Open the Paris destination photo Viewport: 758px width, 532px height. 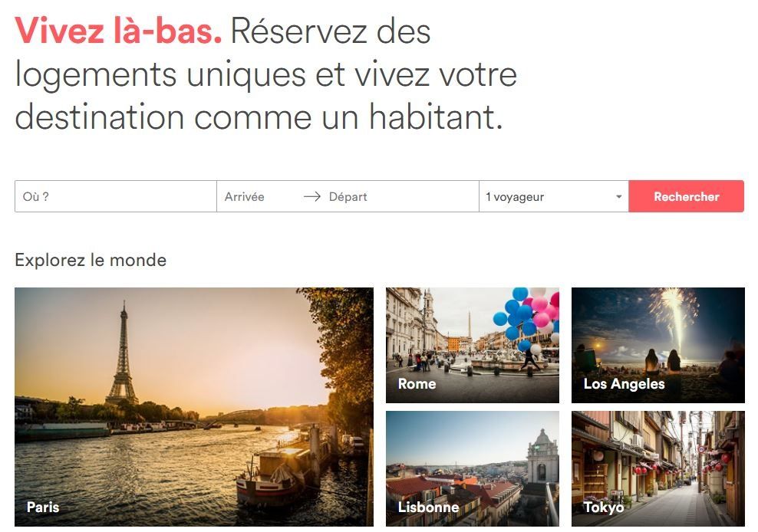pos(194,407)
